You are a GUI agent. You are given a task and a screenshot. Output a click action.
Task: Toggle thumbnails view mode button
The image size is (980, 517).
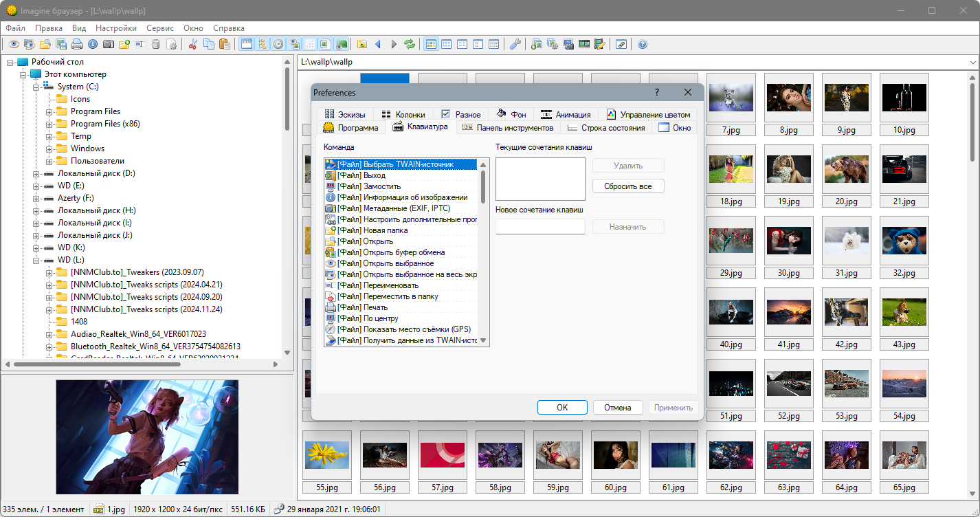432,44
